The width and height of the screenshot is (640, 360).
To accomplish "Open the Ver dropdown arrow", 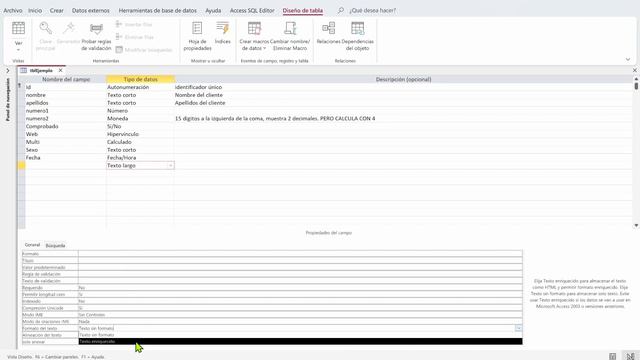I will (18, 50).
